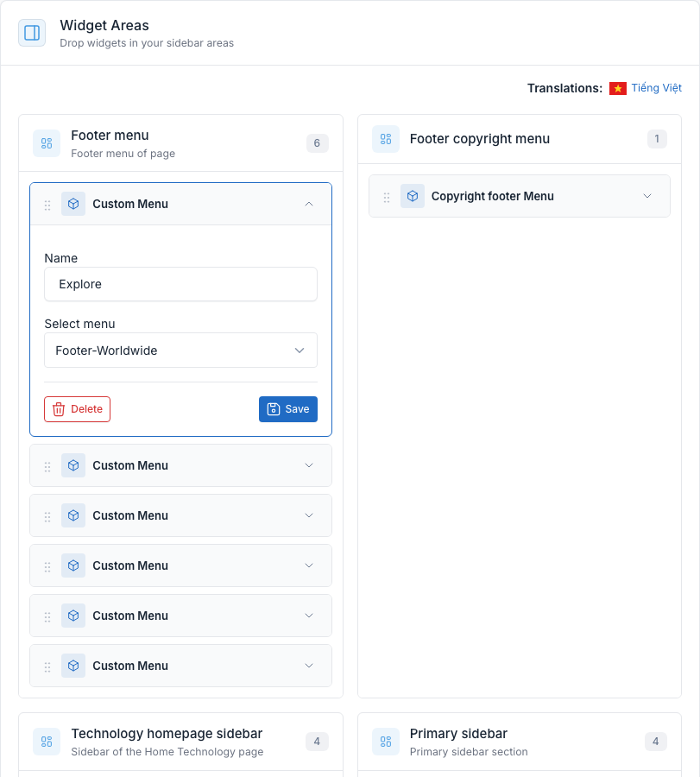Click the Footer menu area title
Screen dimensions: 700x777
110,136
